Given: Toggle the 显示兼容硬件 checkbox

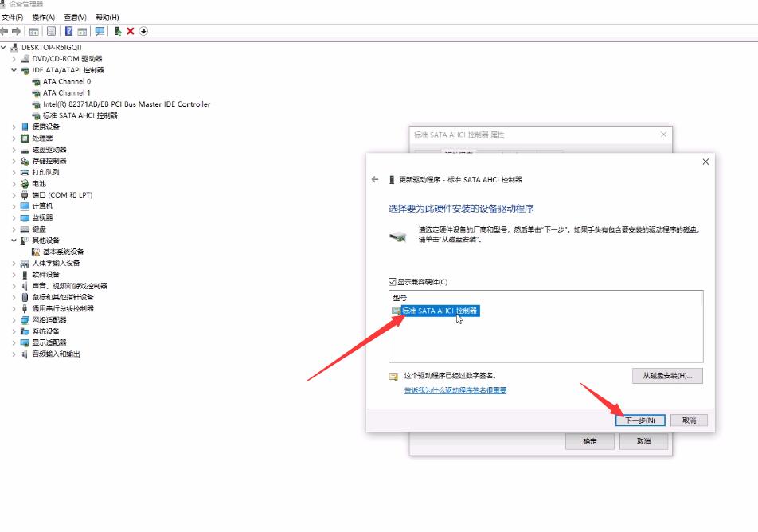Looking at the screenshot, I should 393,282.
